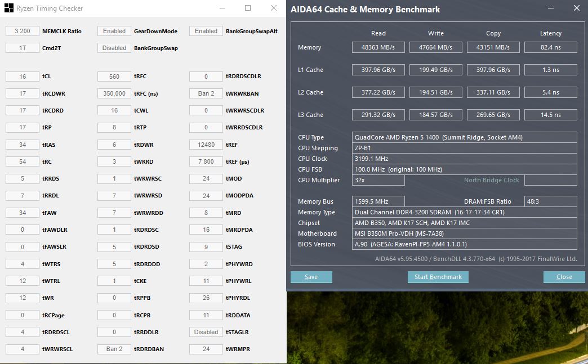588x364 pixels.
Task: Click the DRAM:FSB Ratio 48:3 field
Action: click(x=550, y=201)
